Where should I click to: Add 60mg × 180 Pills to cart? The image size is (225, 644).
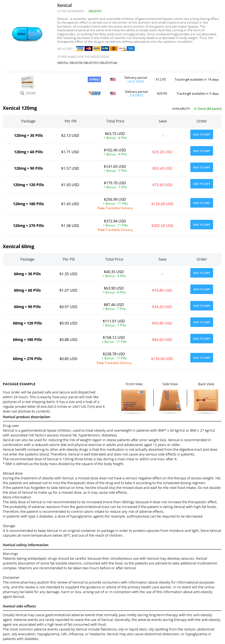201,339
